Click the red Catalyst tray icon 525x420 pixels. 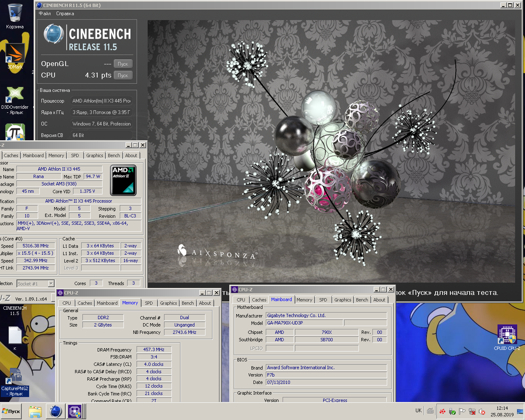pyautogui.click(x=442, y=411)
